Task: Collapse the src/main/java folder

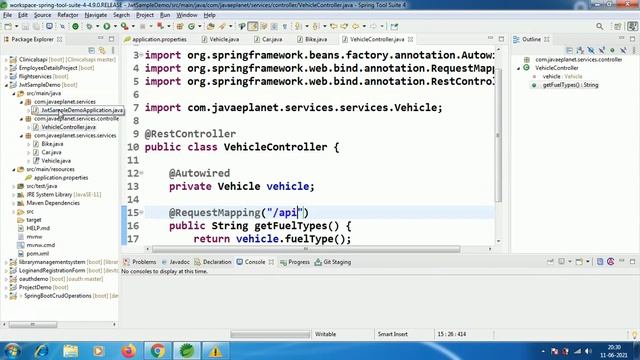Action: pyautogui.click(x=14, y=93)
